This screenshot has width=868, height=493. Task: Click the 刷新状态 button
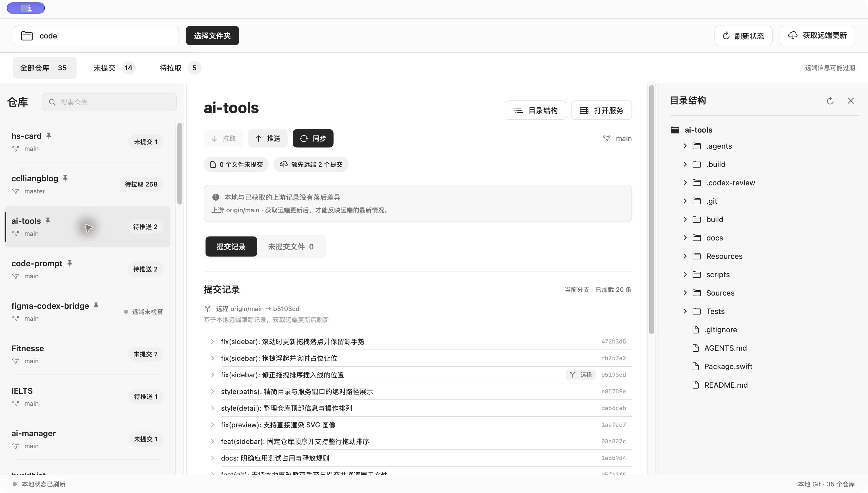pyautogui.click(x=743, y=36)
